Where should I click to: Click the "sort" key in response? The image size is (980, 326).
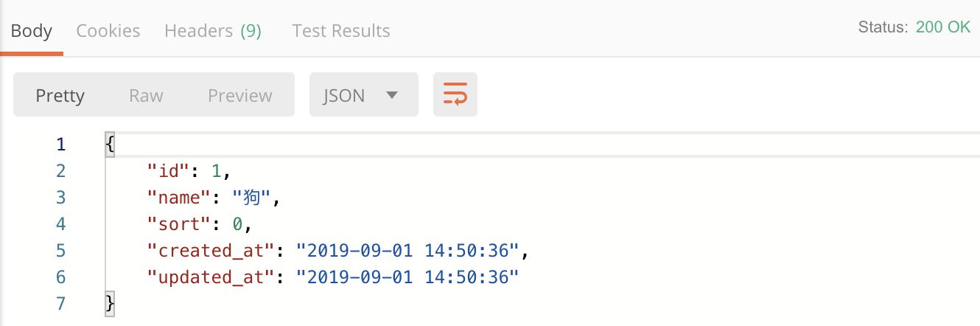pos(179,223)
